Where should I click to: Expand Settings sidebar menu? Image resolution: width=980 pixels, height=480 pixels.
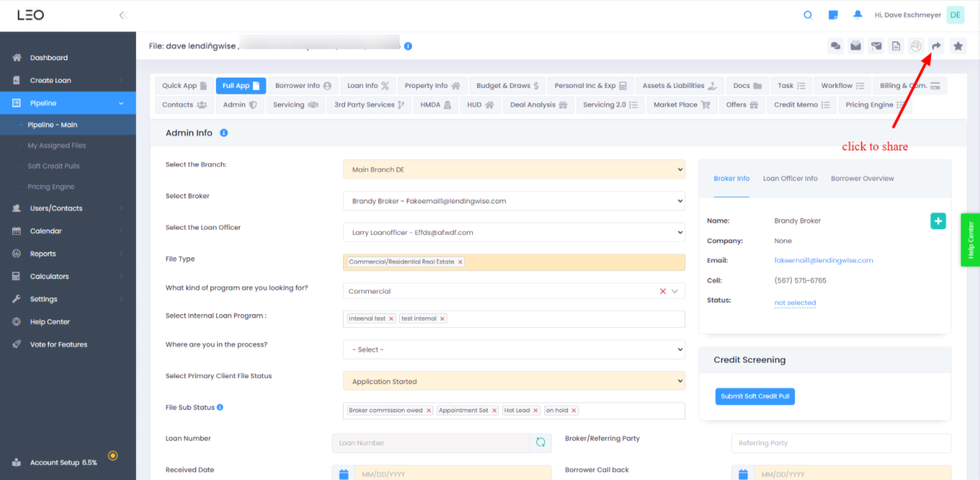pos(68,299)
